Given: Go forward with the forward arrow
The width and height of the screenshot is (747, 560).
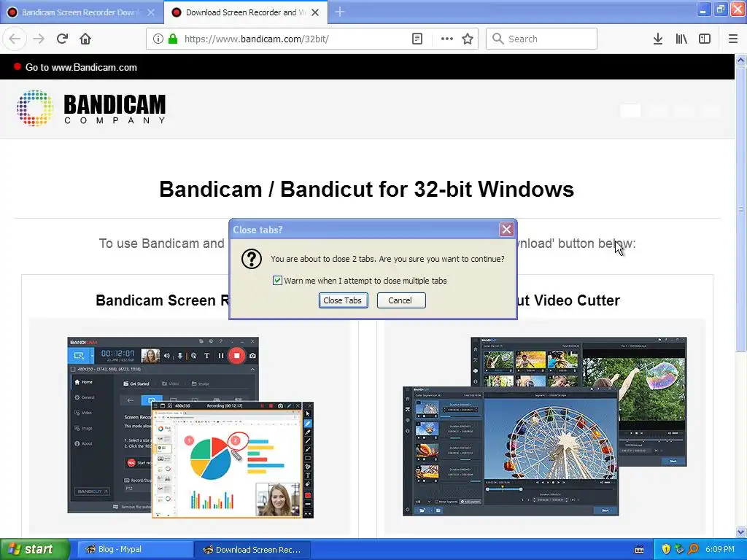Looking at the screenshot, I should (x=39, y=39).
